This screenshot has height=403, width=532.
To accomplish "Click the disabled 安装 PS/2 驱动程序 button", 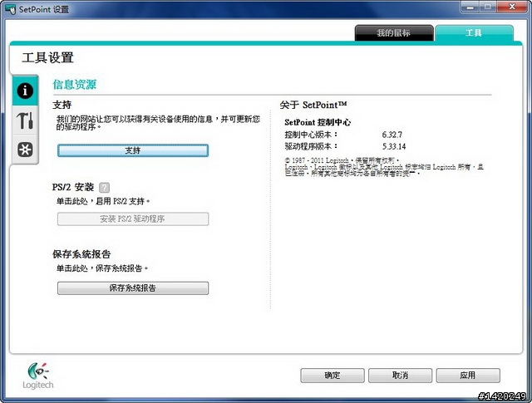I will click(x=133, y=219).
